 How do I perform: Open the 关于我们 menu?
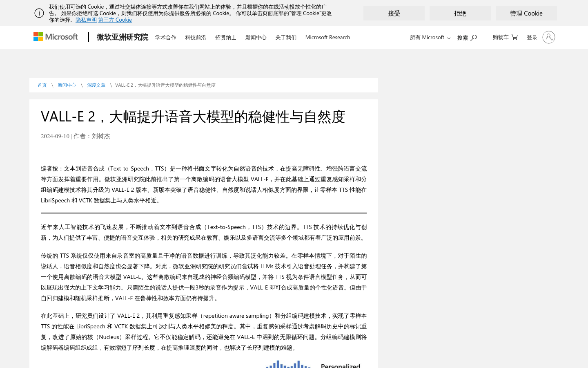coord(286,37)
